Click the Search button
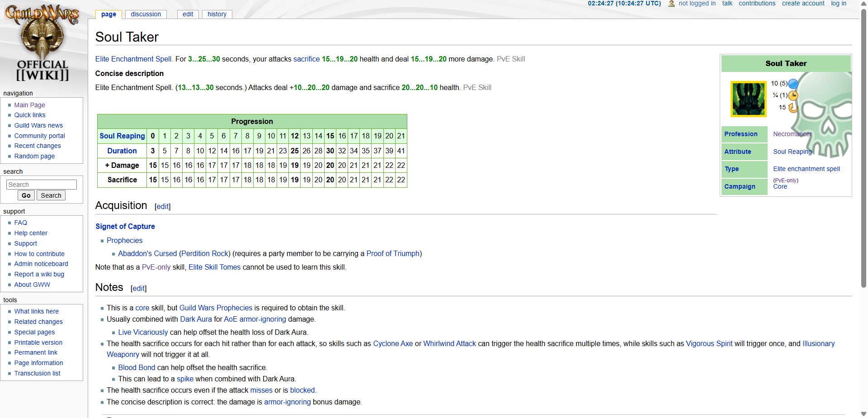 (x=51, y=195)
